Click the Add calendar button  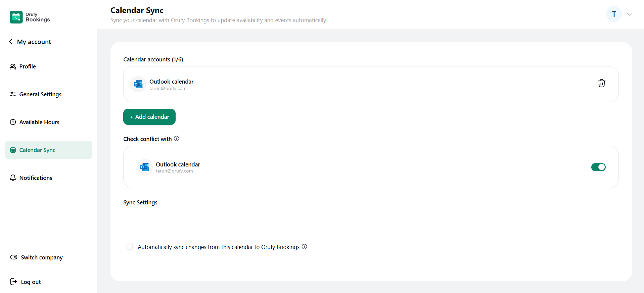(x=149, y=117)
